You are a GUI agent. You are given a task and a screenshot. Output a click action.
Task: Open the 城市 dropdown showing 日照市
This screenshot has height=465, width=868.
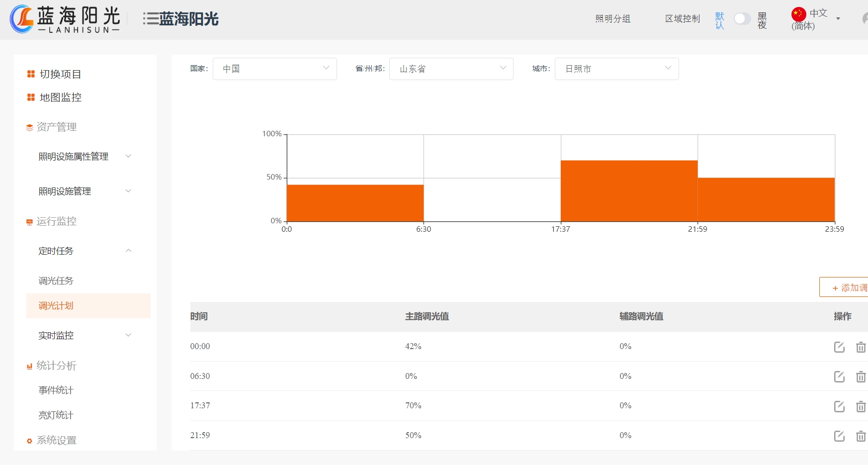click(616, 69)
